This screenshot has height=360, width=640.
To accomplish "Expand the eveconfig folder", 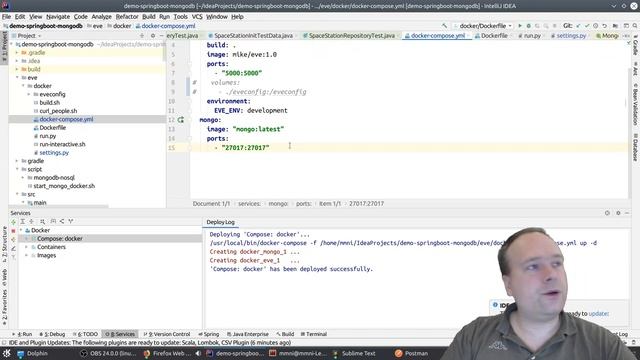I will [29, 94].
